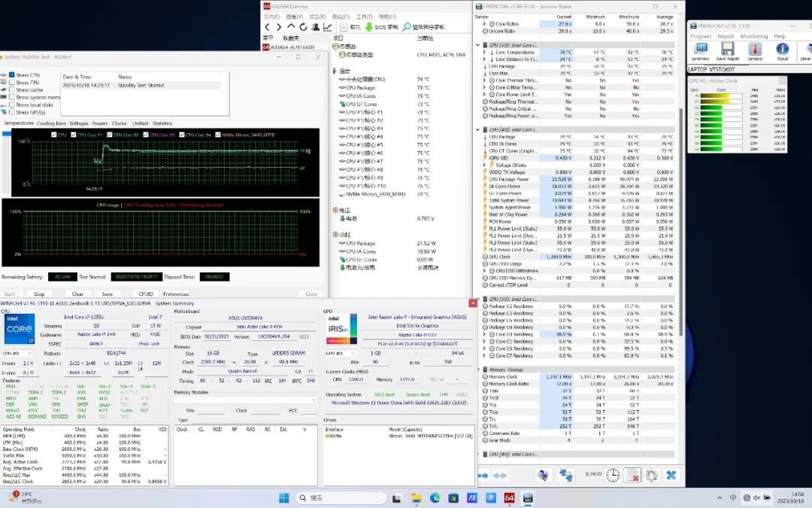Open the About info icon in HWiNFO
The image size is (812, 508).
tap(782, 50)
